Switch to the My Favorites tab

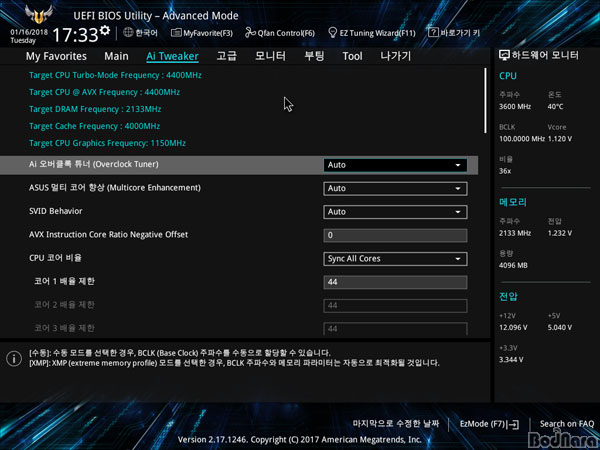(x=56, y=56)
